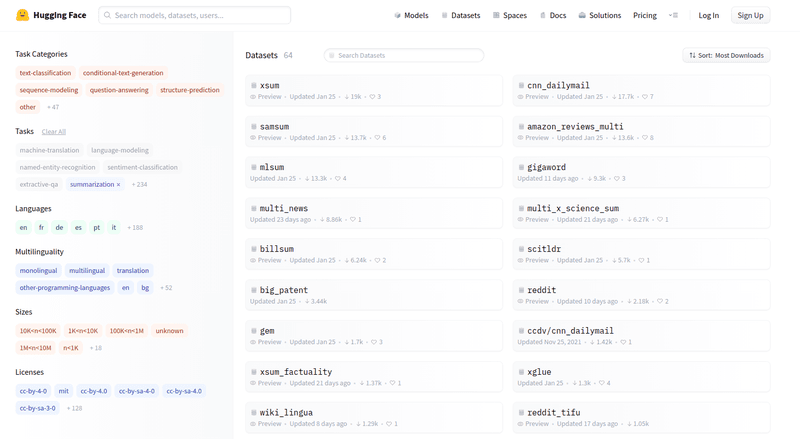
Task: Filter by mit license
Action: (x=63, y=391)
